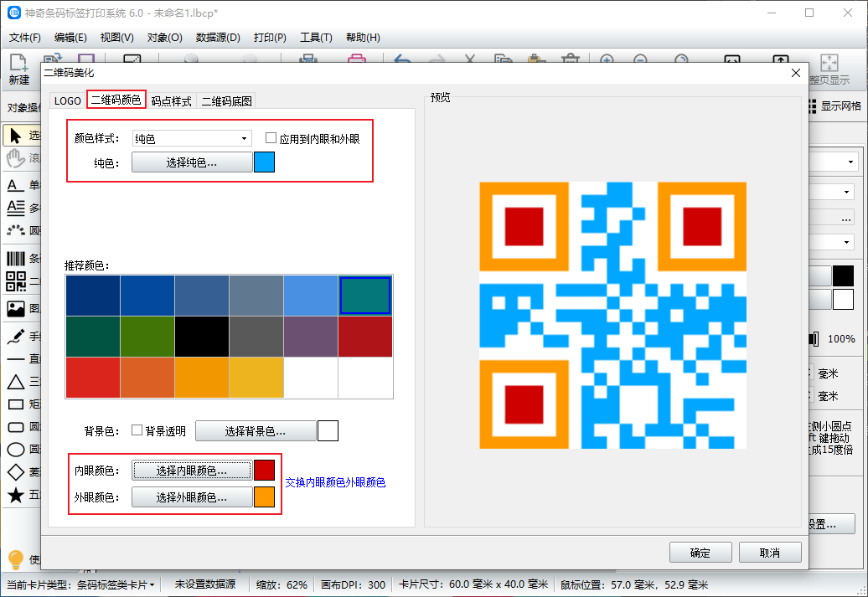This screenshot has width=868, height=597.
Task: Toggle the 显示网格 grid icon
Action: pos(813,106)
